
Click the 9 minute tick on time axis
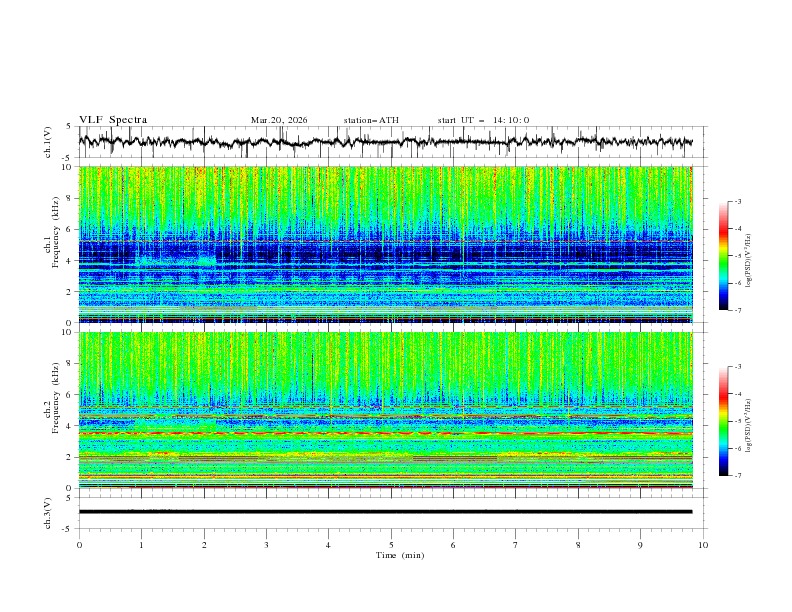(x=640, y=545)
